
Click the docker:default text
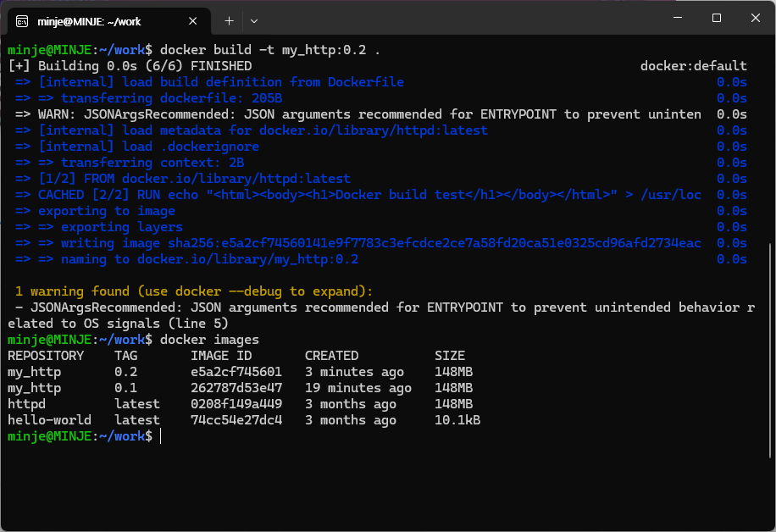click(693, 66)
